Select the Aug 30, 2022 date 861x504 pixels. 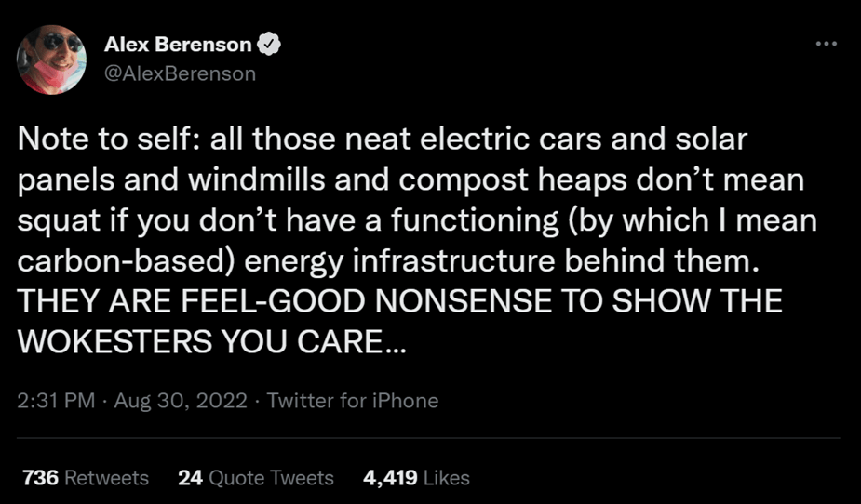[181, 401]
